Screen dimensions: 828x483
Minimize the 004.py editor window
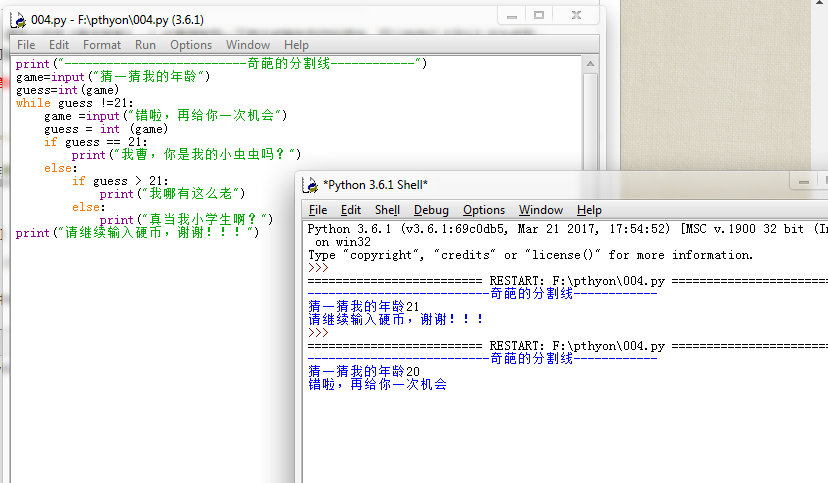click(x=510, y=15)
